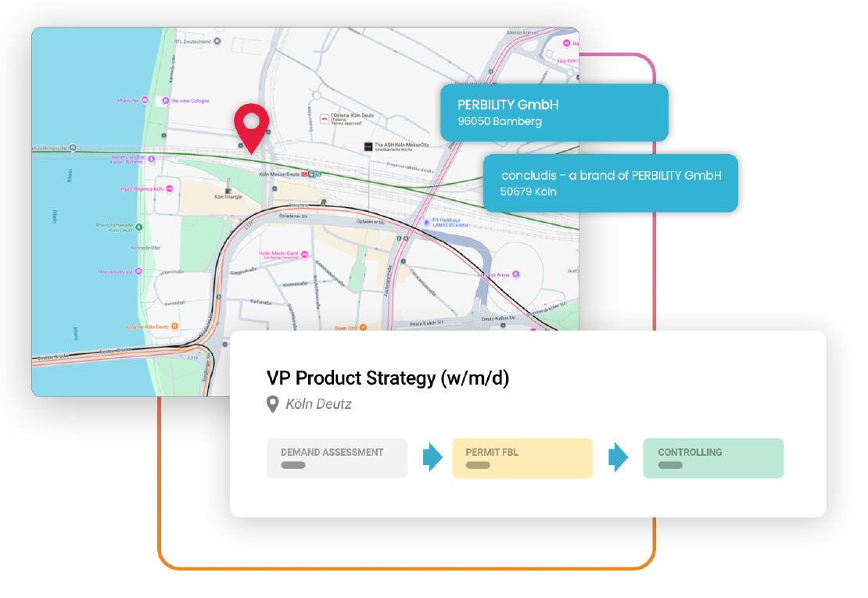Click the arrow before the Controlling step
868x598 pixels.
pyautogui.click(x=618, y=457)
